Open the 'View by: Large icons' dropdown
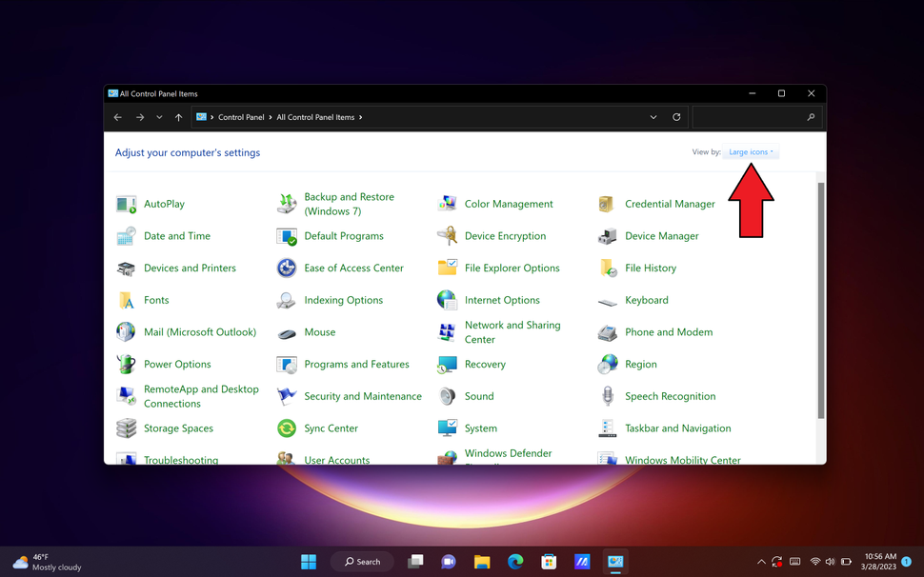 (x=751, y=151)
